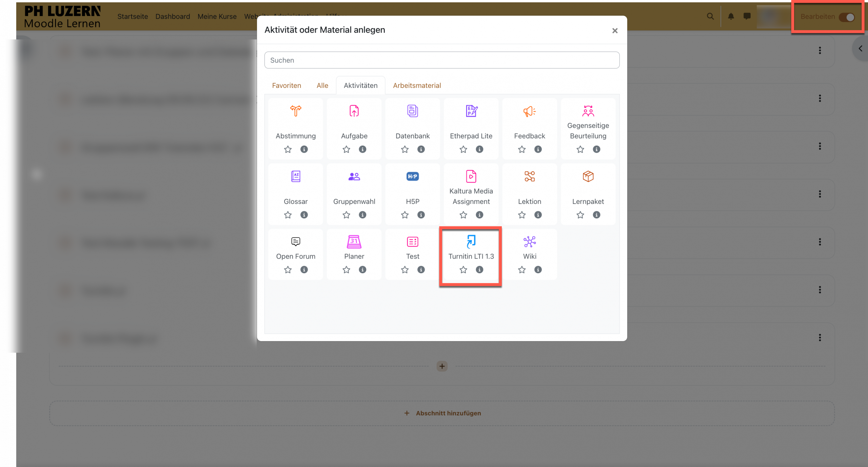868x467 pixels.
Task: Open info for Abstimmung
Action: (x=304, y=149)
